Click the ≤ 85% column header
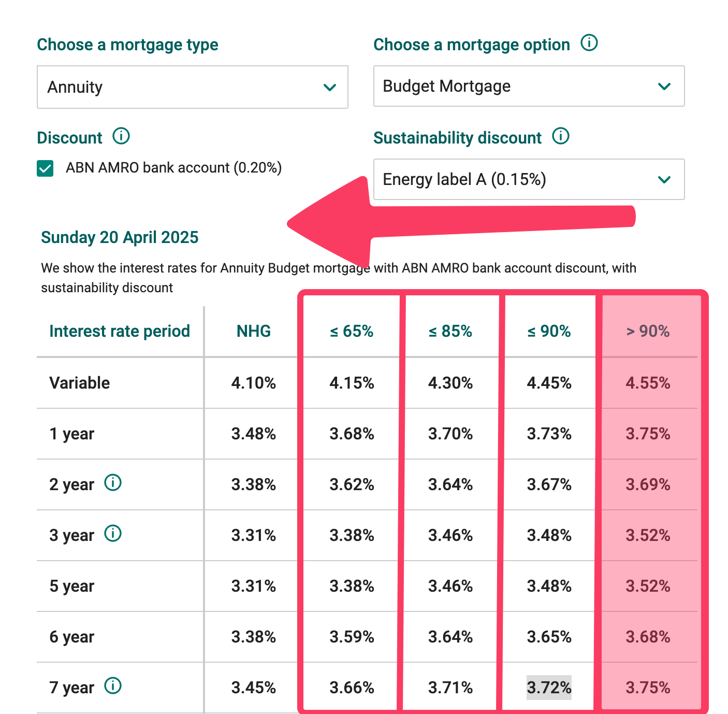This screenshot has width=728, height=714. coord(450,331)
